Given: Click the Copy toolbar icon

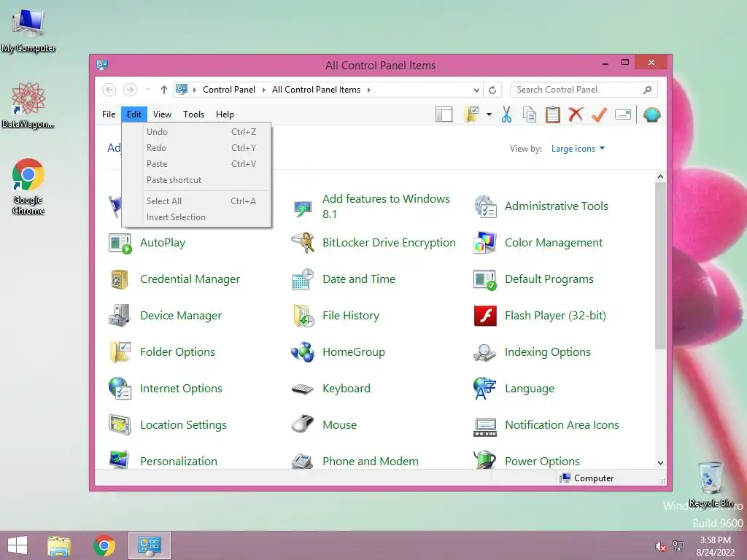Looking at the screenshot, I should click(x=530, y=114).
